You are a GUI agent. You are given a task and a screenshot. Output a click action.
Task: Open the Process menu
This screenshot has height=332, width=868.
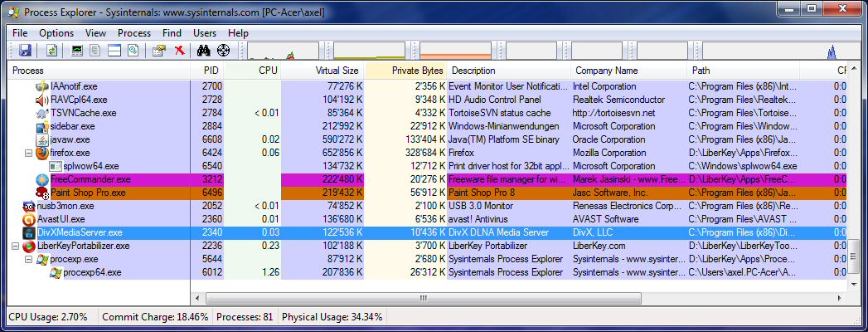pyautogui.click(x=134, y=33)
